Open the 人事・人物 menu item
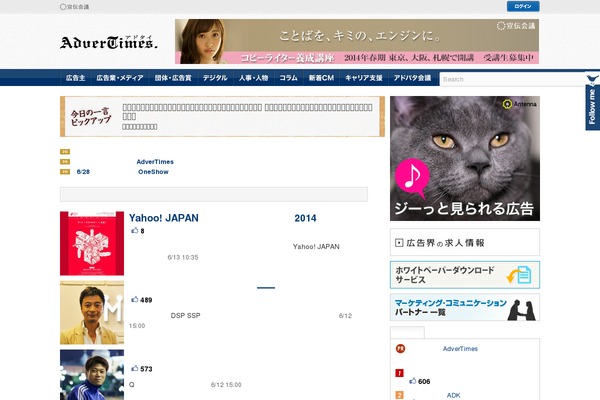The height and width of the screenshot is (400, 600). 253,78
